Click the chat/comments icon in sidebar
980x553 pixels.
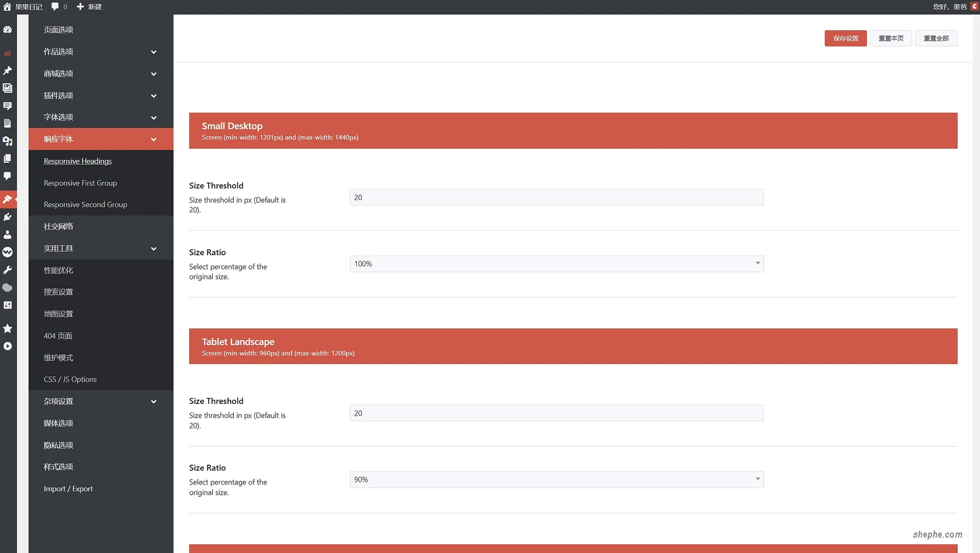coord(8,176)
